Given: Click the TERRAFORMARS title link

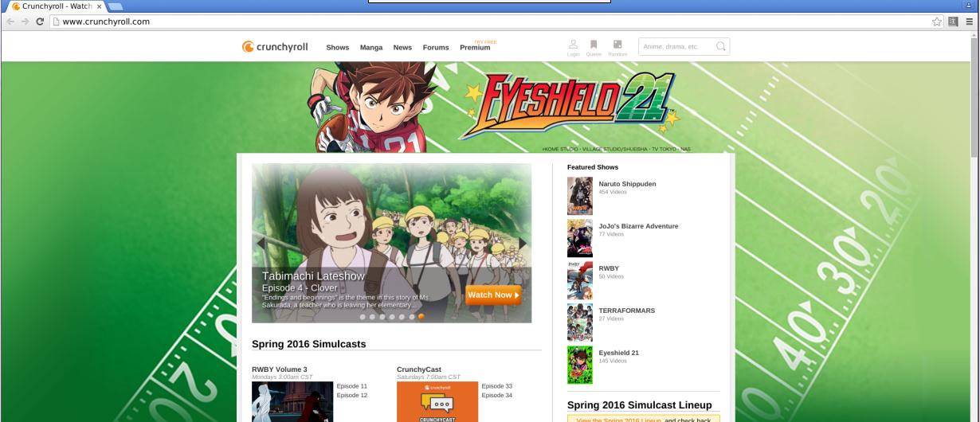Looking at the screenshot, I should pos(627,311).
